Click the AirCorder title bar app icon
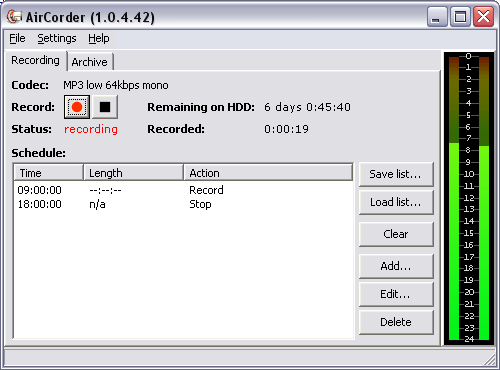Screen dimensions: 500x370 tap(14, 17)
